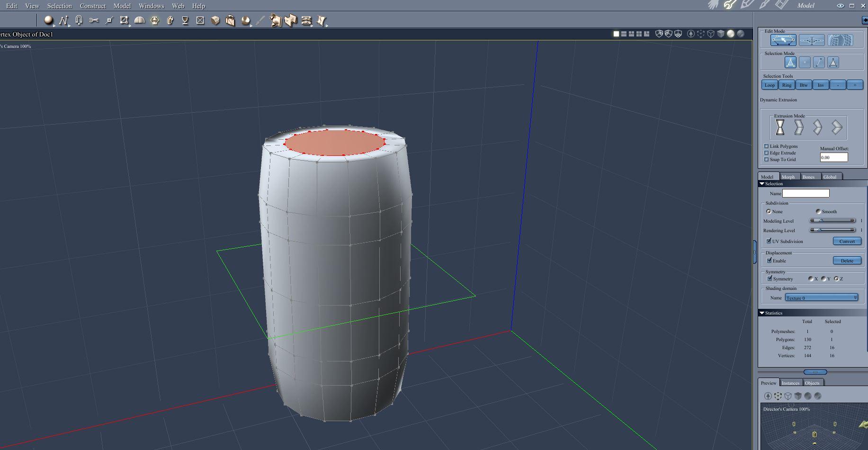Switch to single viewport layout
The image size is (868, 450).
point(616,34)
